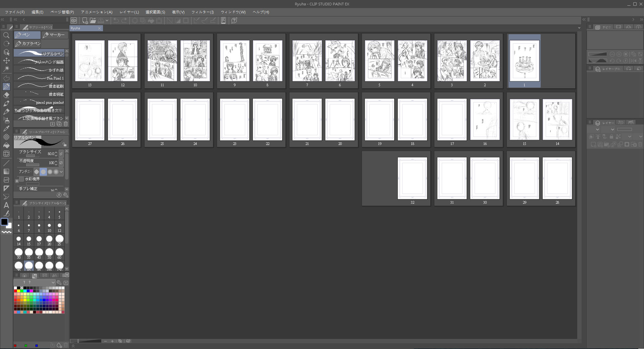Viewport: 644px width, 349px height.
Task: Toggle the lock on the リアルGペン brush preview
Action: (x=64, y=144)
